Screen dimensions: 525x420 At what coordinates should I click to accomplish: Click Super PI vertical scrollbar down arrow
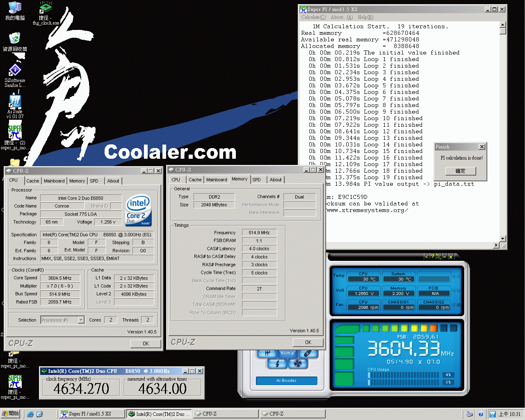503,239
